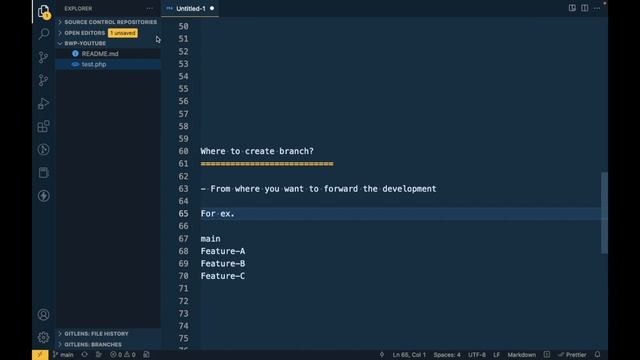Click the feedback icon beside Markdown
Image resolution: width=640 pixels, height=360 pixels.
pos(547,354)
